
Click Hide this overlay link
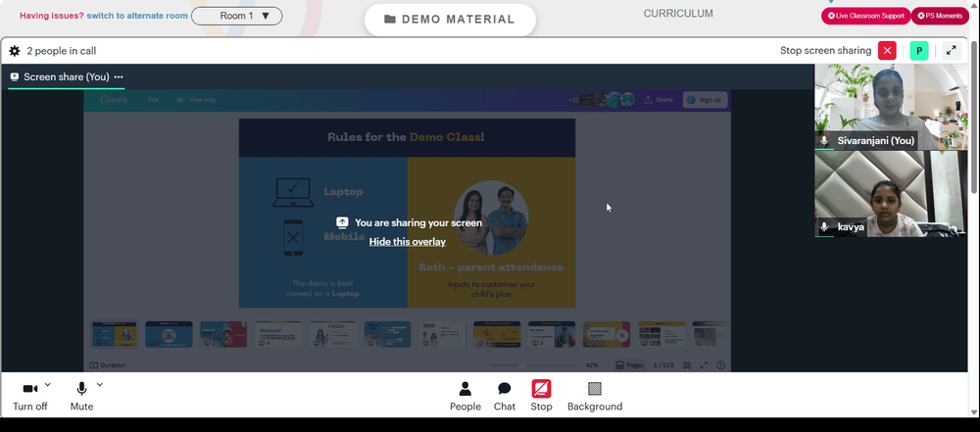408,242
